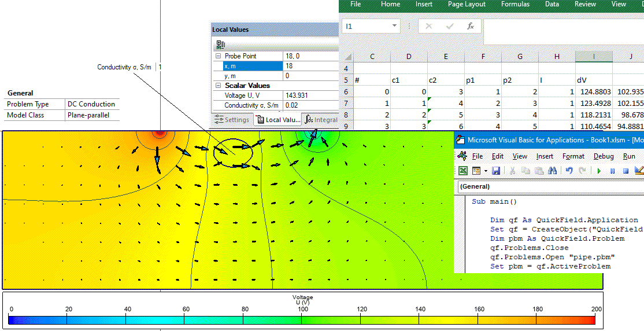Open the VBA Format menu
The width and height of the screenshot is (644, 331).
[573, 156]
